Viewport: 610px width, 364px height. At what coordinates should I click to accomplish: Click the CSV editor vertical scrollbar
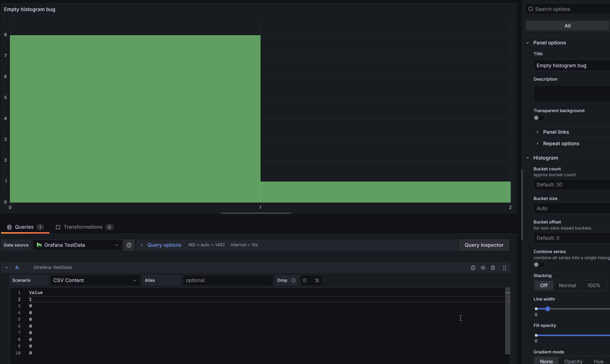click(x=508, y=321)
